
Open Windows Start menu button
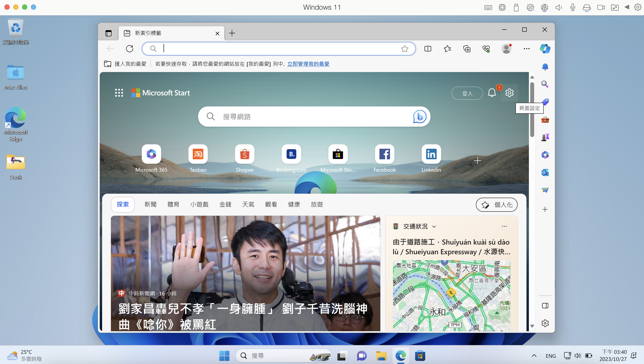click(x=224, y=356)
